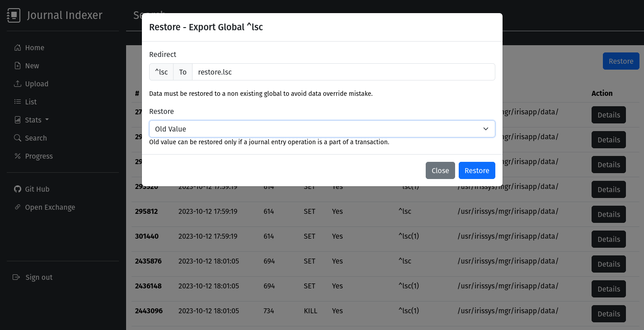Click the Journal Indexer logo icon

coord(14,15)
